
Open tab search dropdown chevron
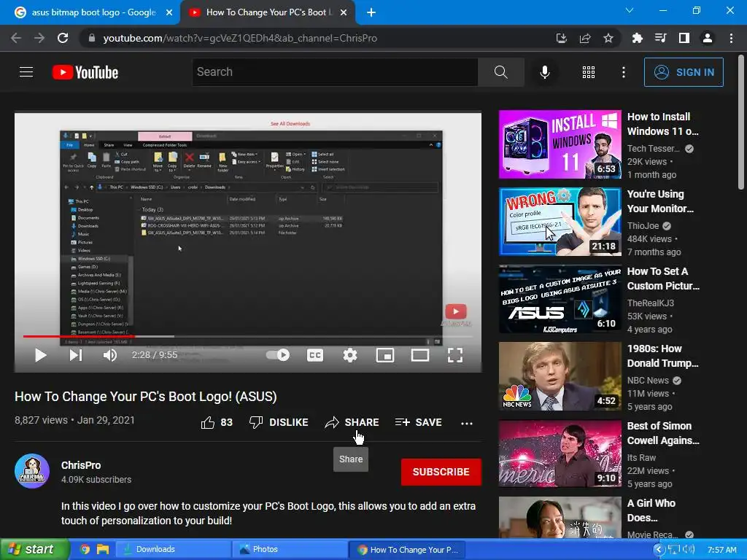coord(630,10)
